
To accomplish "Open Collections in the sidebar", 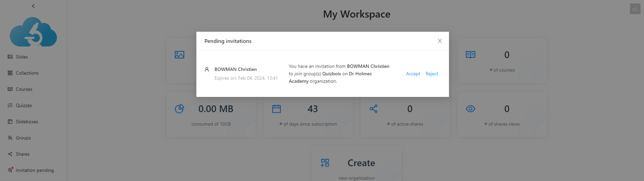I will (27, 73).
